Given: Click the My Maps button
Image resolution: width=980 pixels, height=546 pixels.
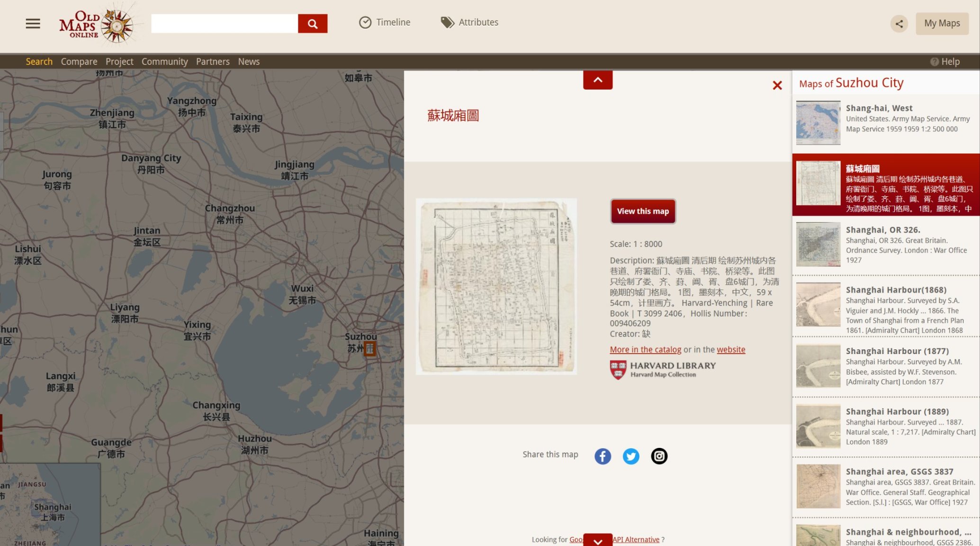Looking at the screenshot, I should [942, 23].
